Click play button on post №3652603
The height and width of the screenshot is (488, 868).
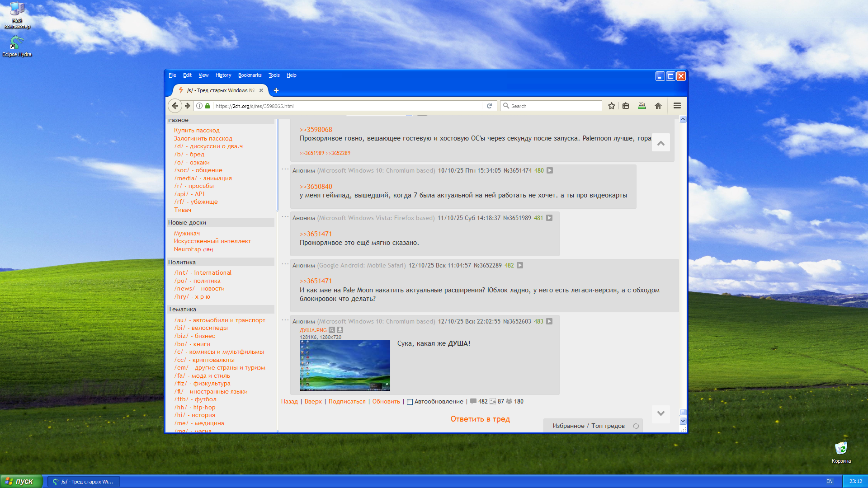tap(549, 321)
